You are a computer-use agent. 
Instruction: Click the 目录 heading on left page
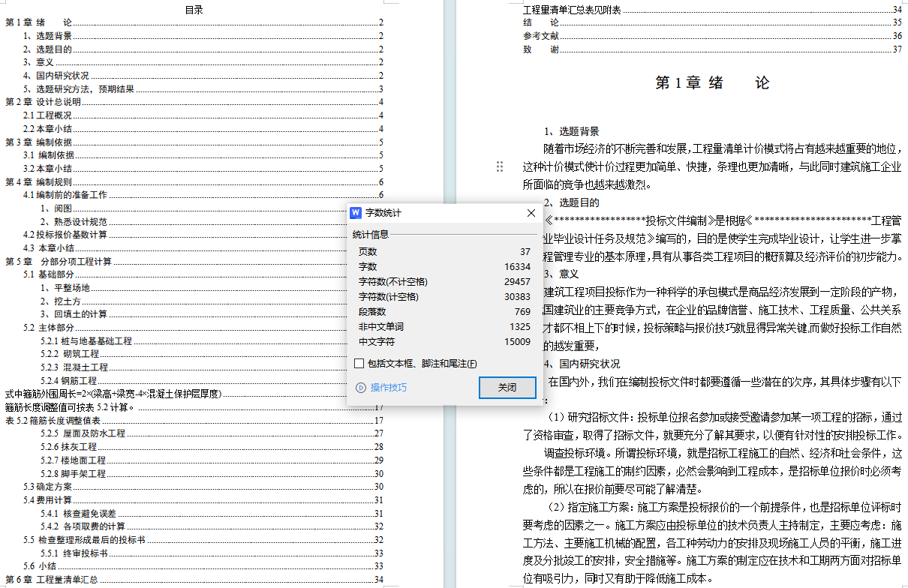coord(194,10)
